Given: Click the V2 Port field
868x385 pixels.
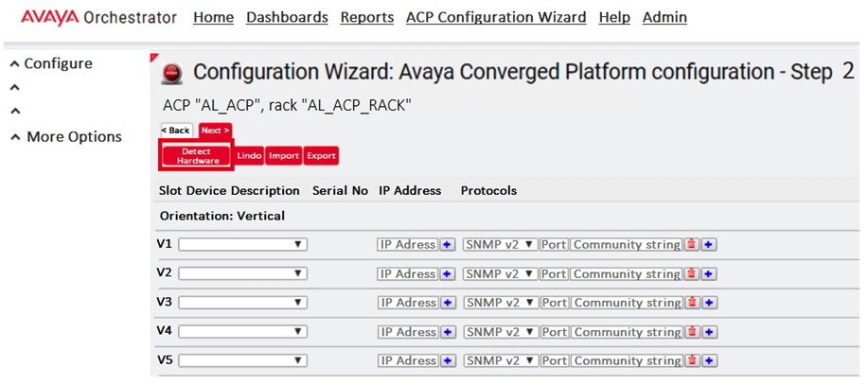Looking at the screenshot, I should [x=555, y=273].
